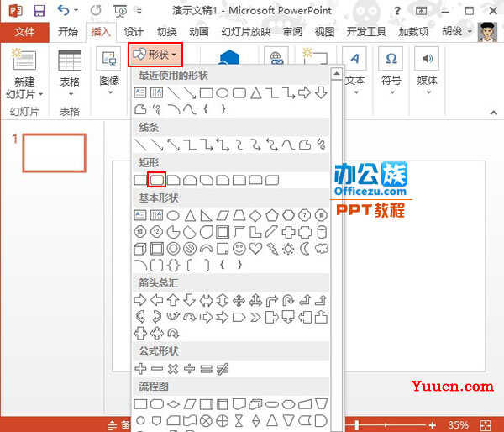Select the Smiley Face shape
Screen dimensions: 504x432
[x=239, y=249]
